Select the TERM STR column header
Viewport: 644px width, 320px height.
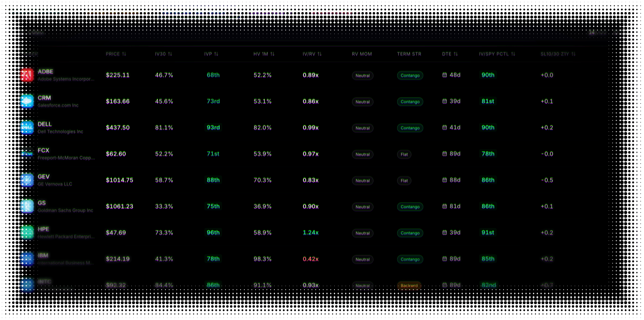tap(409, 54)
